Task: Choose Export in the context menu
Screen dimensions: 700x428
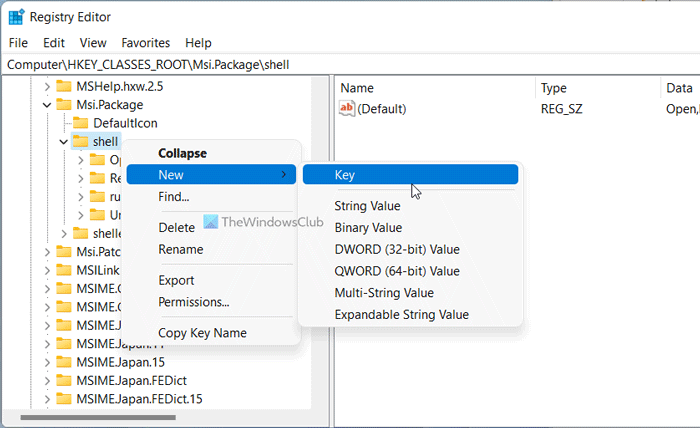Action: [211, 280]
